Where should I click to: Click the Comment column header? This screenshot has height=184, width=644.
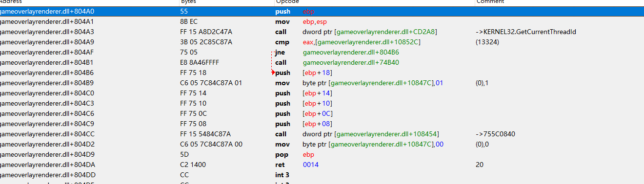pos(490,2)
